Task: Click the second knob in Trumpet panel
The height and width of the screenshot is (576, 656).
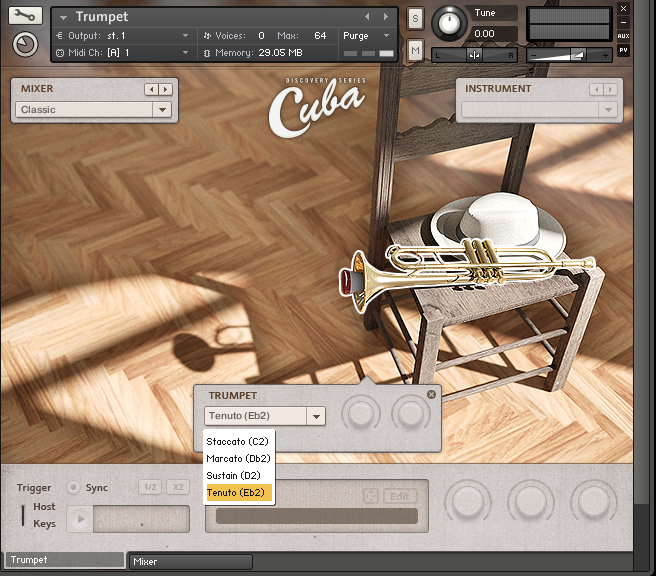Action: [411, 413]
